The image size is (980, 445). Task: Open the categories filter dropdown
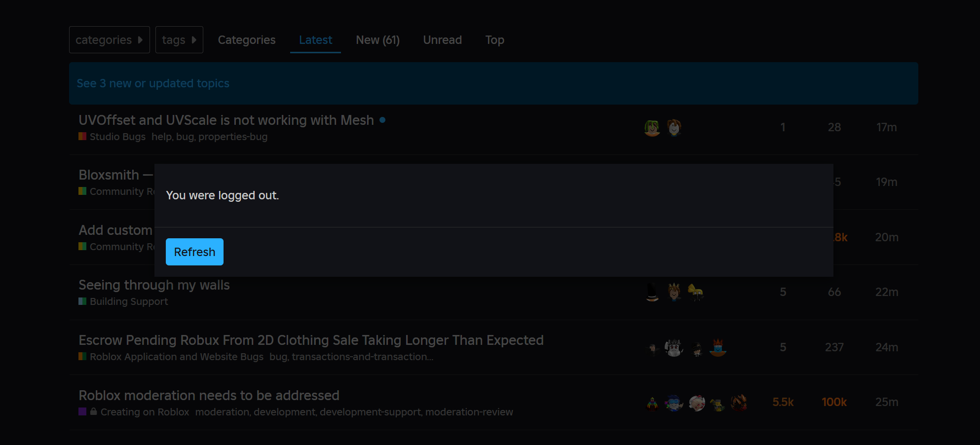110,39
